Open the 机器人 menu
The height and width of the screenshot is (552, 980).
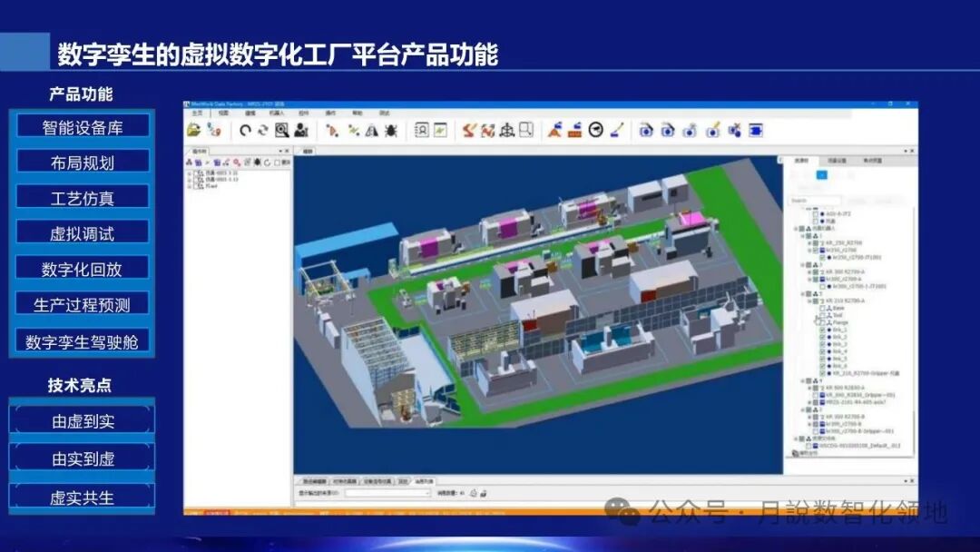coord(276,113)
